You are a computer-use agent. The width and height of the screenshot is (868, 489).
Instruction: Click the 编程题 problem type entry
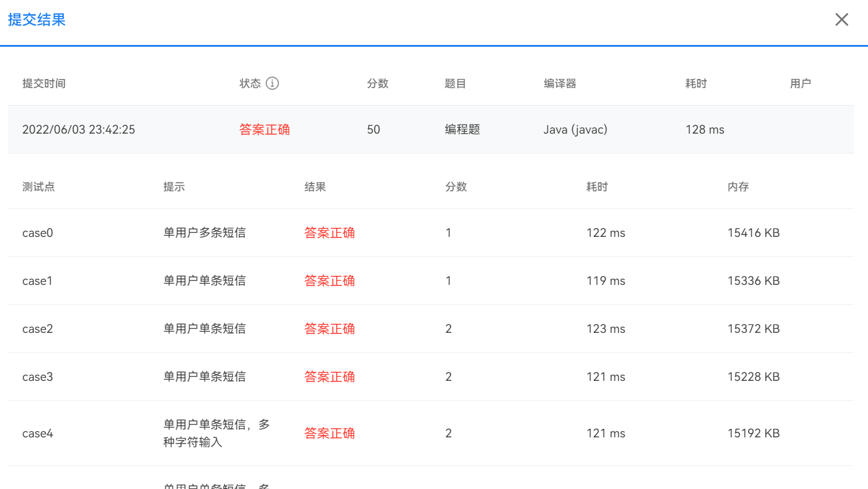(x=462, y=129)
